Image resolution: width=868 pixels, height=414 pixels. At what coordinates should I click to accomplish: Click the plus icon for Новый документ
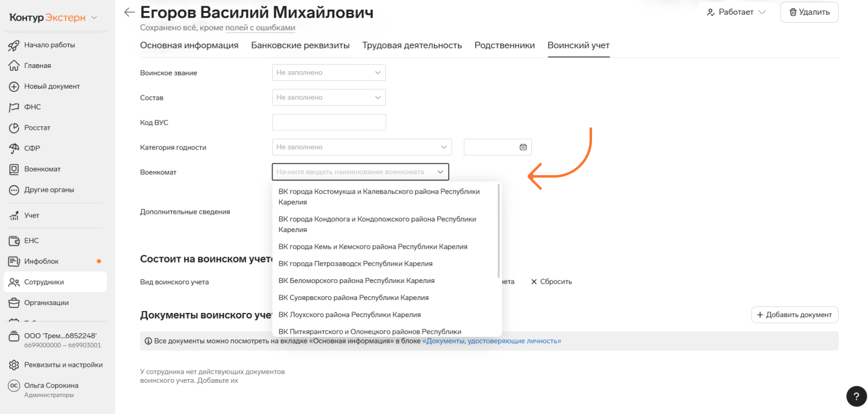tap(14, 86)
